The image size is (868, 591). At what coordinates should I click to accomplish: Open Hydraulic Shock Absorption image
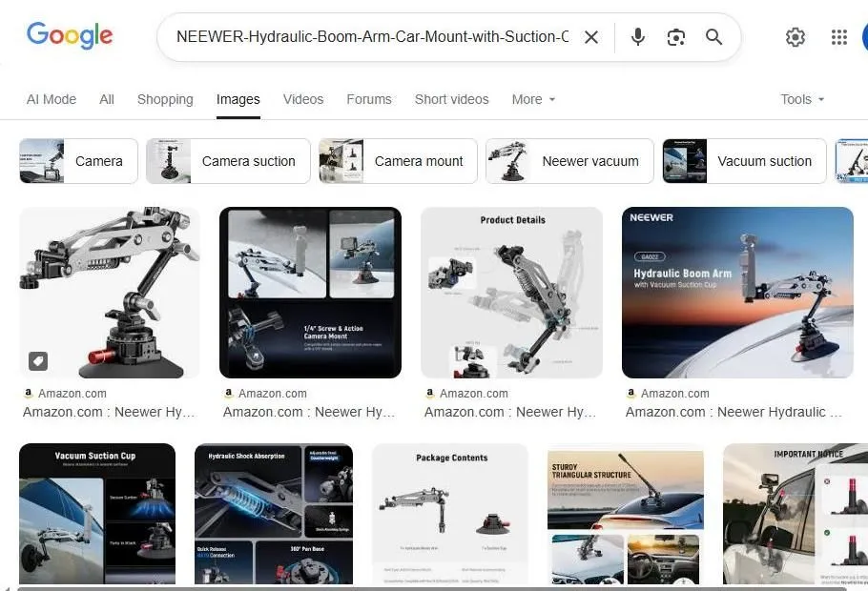274,514
